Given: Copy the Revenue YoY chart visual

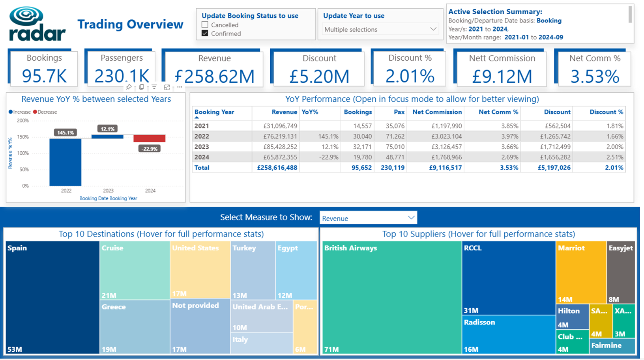Looking at the screenshot, I should coord(141,87).
